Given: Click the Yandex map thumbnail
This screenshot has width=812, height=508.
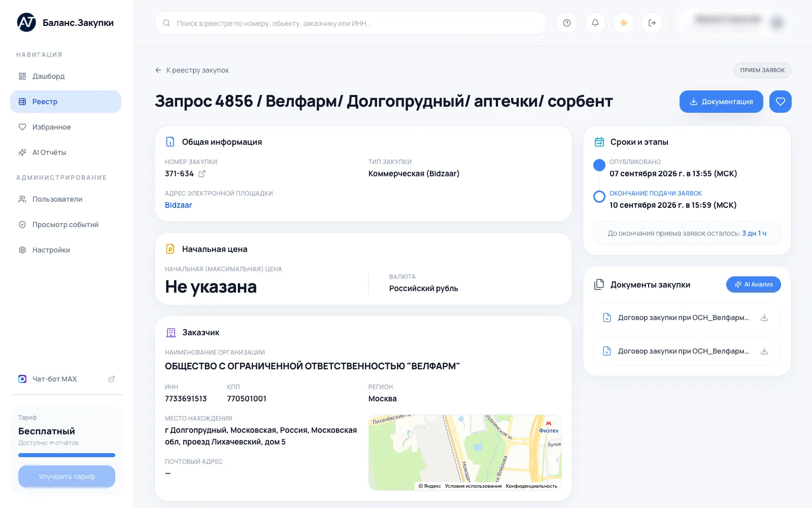Looking at the screenshot, I should click(x=465, y=452).
